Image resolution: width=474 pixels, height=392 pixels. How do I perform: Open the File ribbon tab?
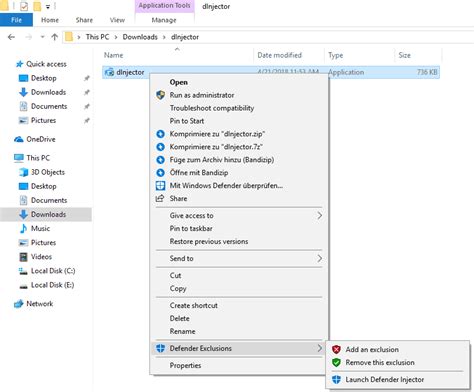tap(16, 20)
